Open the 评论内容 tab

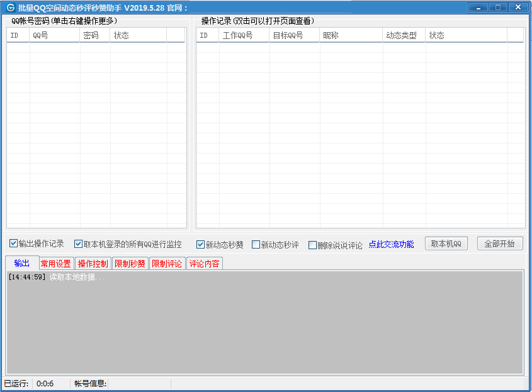[x=204, y=264]
